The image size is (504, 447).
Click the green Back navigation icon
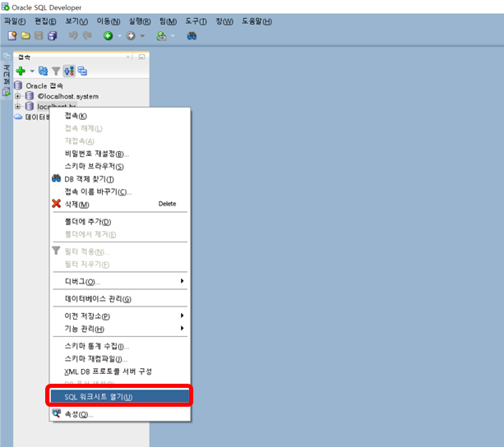(x=109, y=35)
